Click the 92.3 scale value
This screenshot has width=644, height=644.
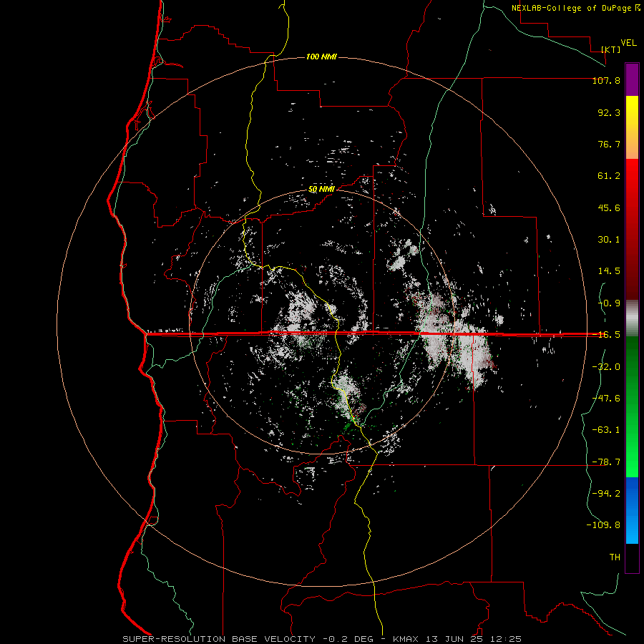609,112
